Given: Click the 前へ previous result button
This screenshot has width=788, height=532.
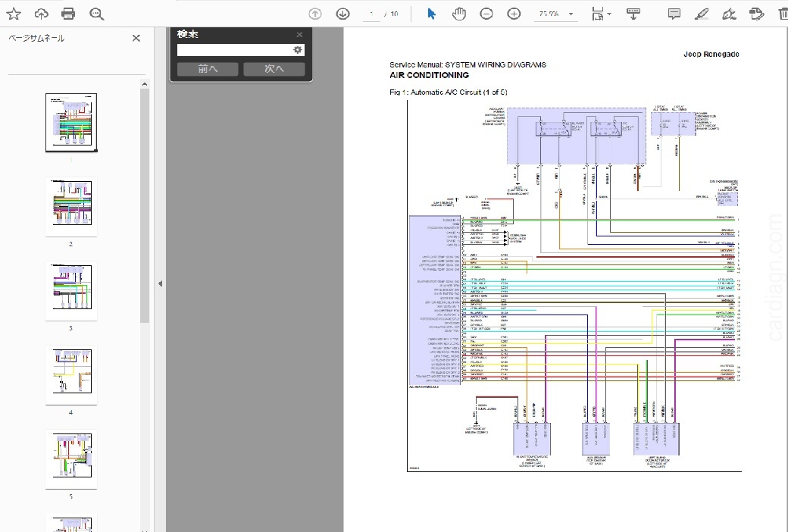Looking at the screenshot, I should (208, 69).
